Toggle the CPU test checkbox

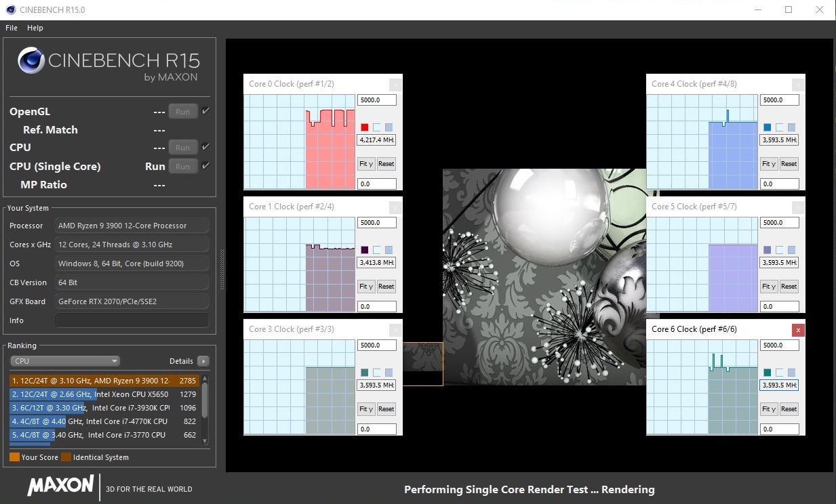coord(206,147)
